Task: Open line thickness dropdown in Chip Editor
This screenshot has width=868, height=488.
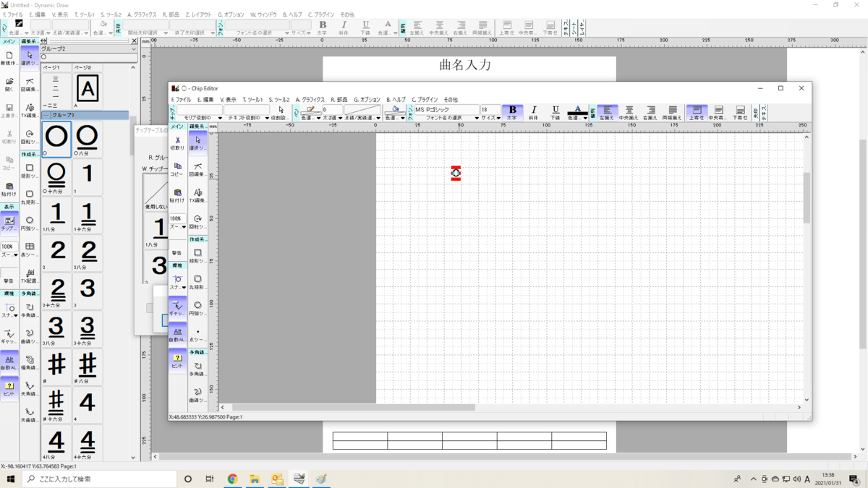Action: (340, 118)
